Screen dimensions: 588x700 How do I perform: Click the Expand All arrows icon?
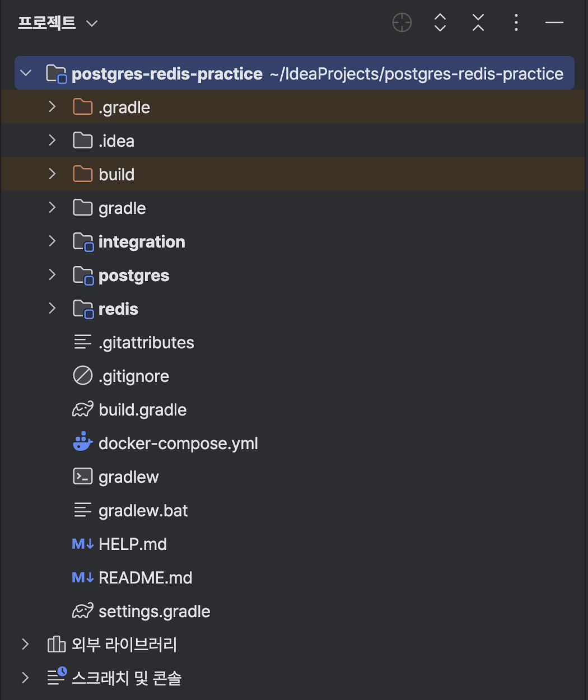tap(440, 23)
